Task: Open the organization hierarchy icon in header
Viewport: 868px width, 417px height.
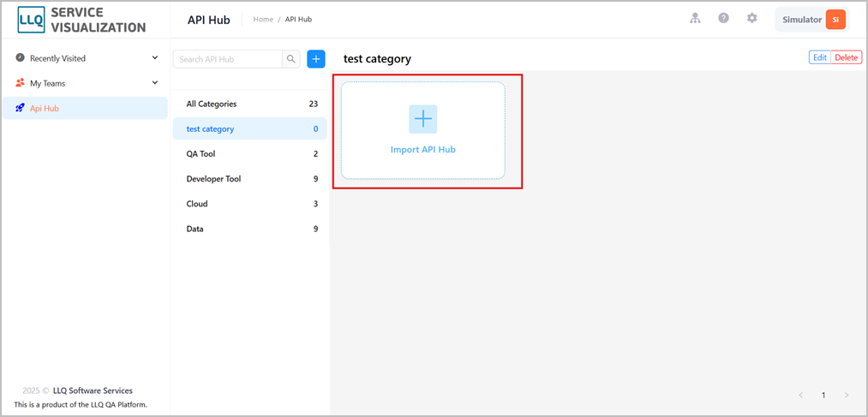Action: pos(695,18)
